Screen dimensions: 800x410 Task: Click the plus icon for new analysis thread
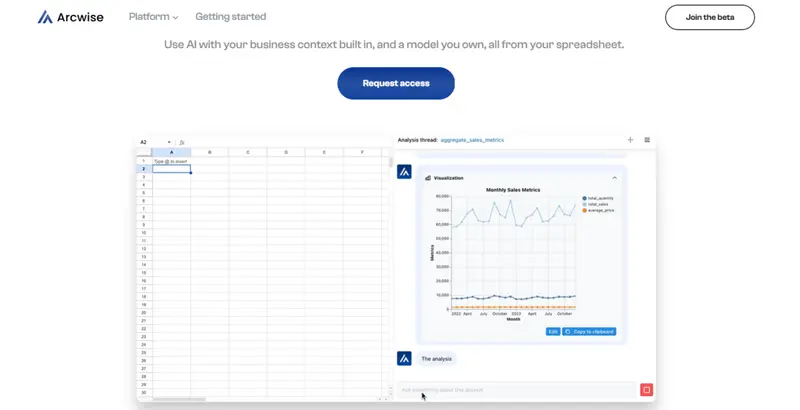630,140
